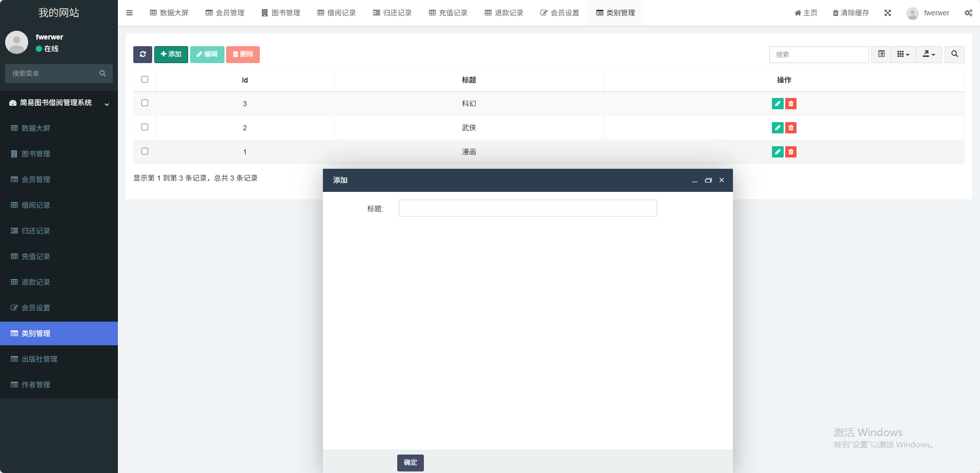Click the 标题 input field in dialog

click(x=527, y=208)
